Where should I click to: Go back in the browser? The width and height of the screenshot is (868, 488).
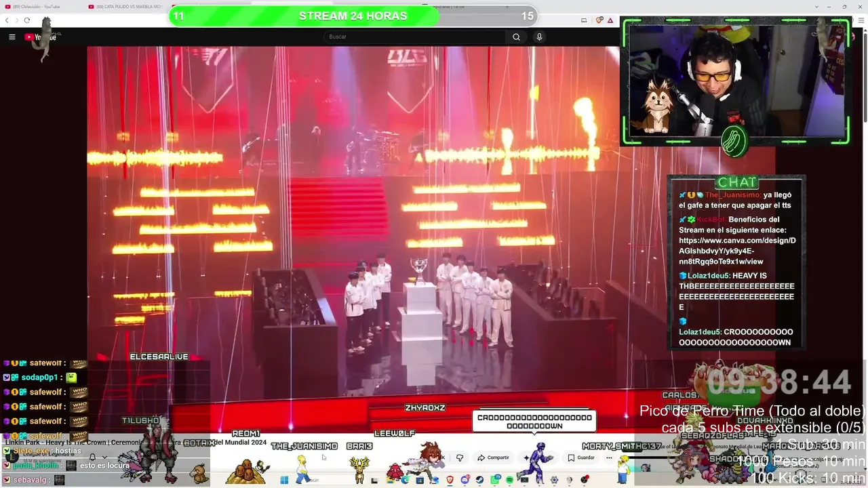pos(7,20)
